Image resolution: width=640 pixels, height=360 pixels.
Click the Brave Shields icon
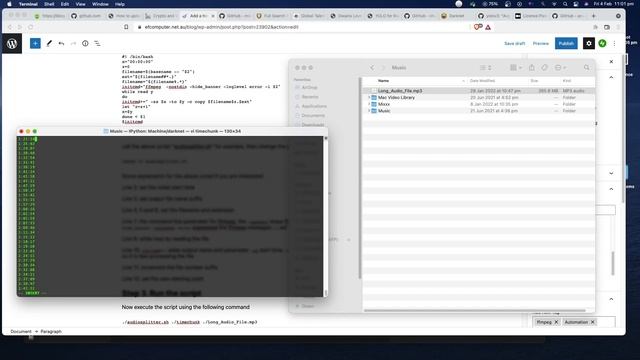(x=478, y=27)
